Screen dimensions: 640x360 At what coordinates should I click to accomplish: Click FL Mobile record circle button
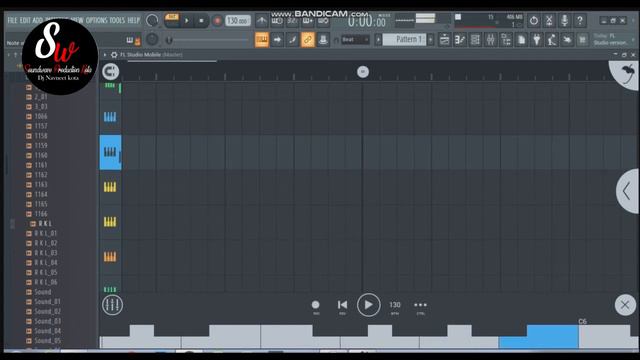[x=316, y=305]
